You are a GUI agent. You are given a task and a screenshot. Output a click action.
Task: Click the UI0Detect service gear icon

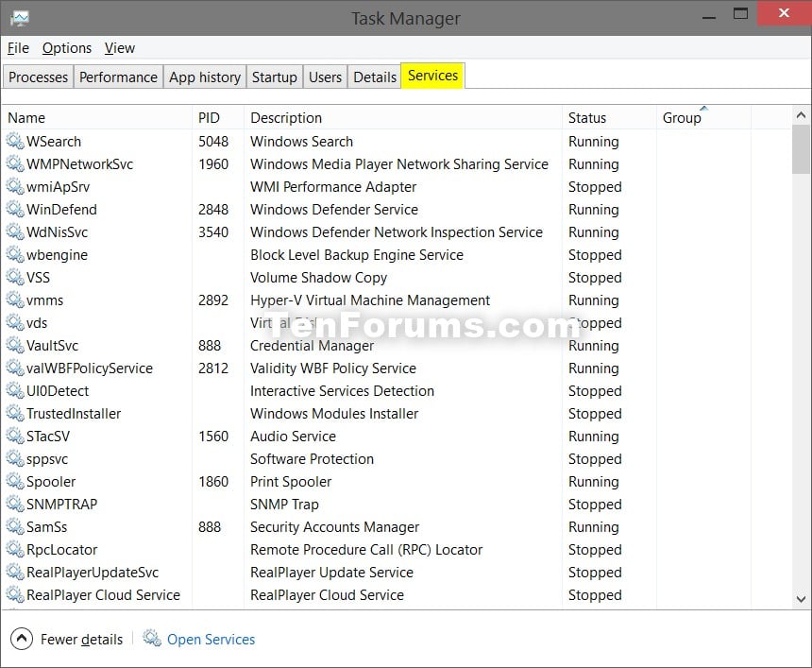coord(15,391)
